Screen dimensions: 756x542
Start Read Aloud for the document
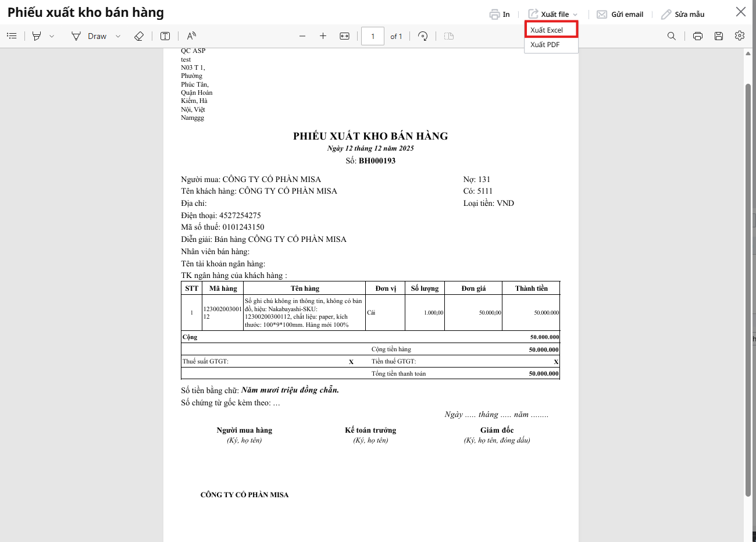click(x=191, y=36)
